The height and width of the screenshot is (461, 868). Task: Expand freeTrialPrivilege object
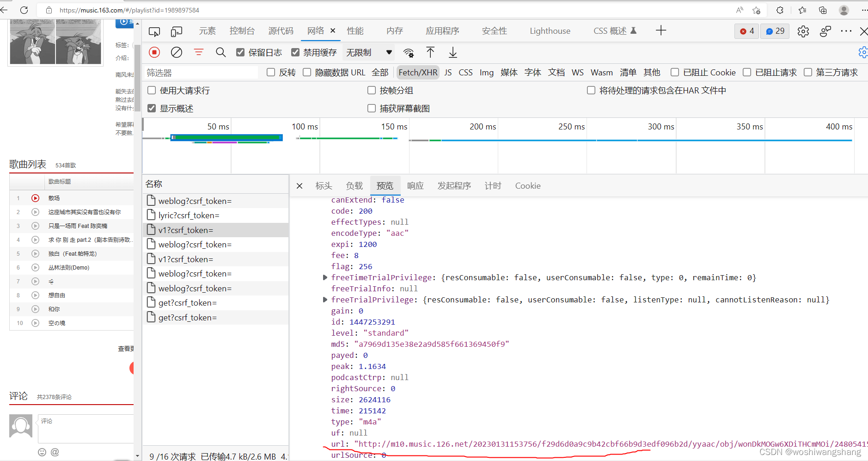(325, 300)
